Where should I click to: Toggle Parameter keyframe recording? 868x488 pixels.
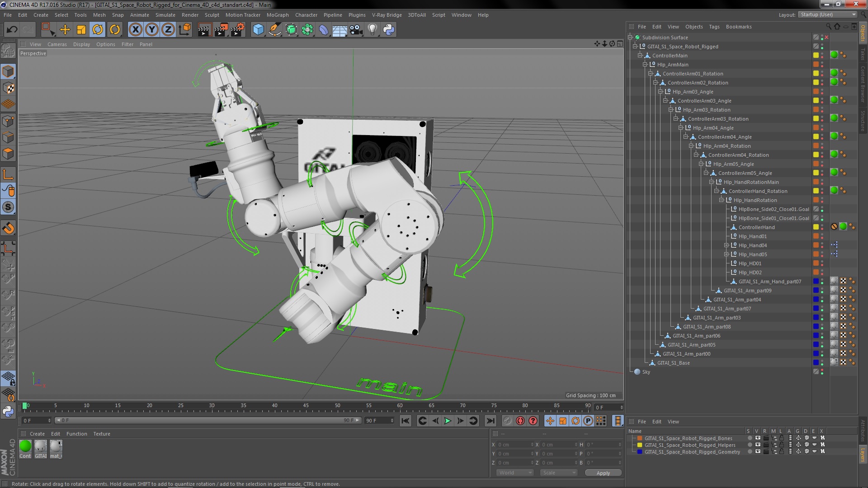click(588, 421)
